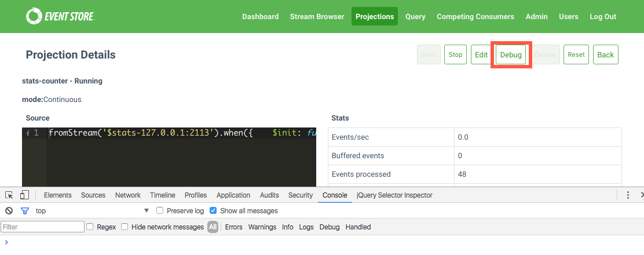
Task: Open the Stream Browser nav item
Action: tap(317, 17)
